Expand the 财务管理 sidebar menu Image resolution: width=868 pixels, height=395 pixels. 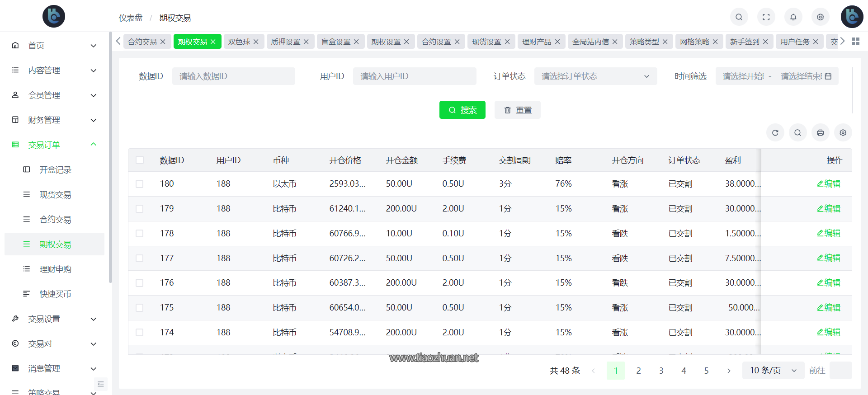click(x=53, y=120)
